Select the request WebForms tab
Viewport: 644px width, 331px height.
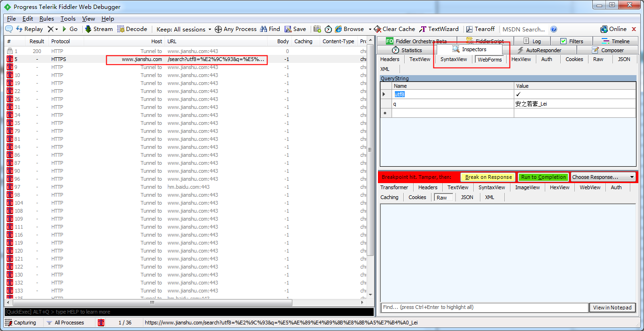pyautogui.click(x=489, y=60)
